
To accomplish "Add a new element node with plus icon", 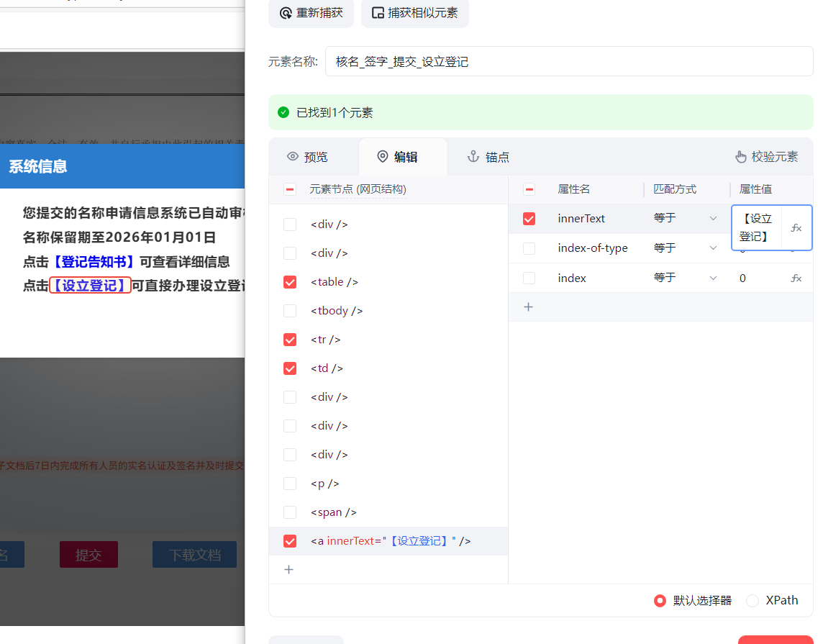I will (x=288, y=569).
